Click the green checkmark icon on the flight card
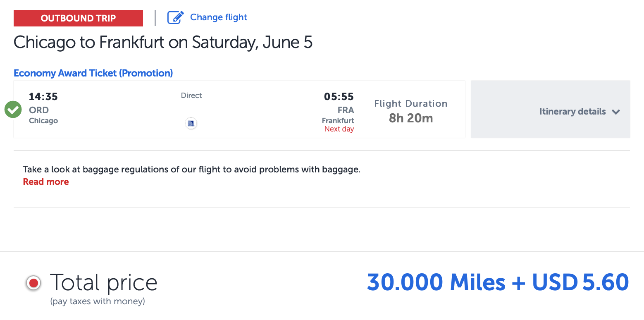 13,109
